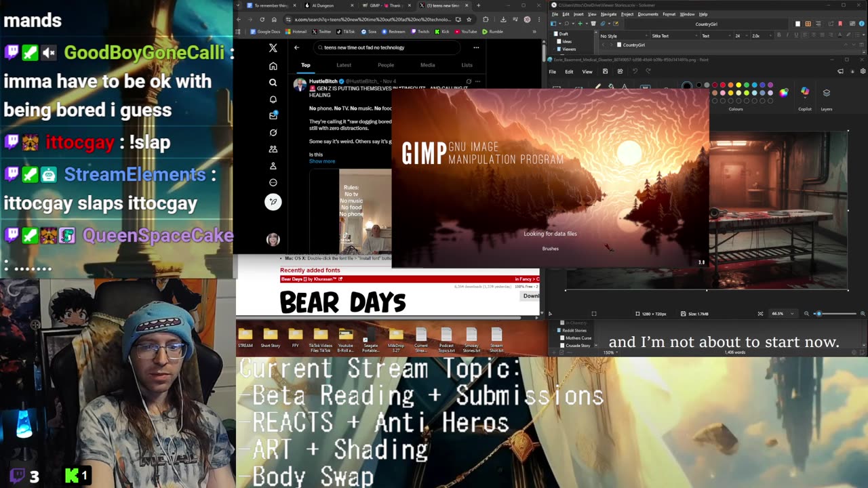The image size is (868, 488).
Task: Open Communities people icon in X sidebar
Action: (x=273, y=149)
